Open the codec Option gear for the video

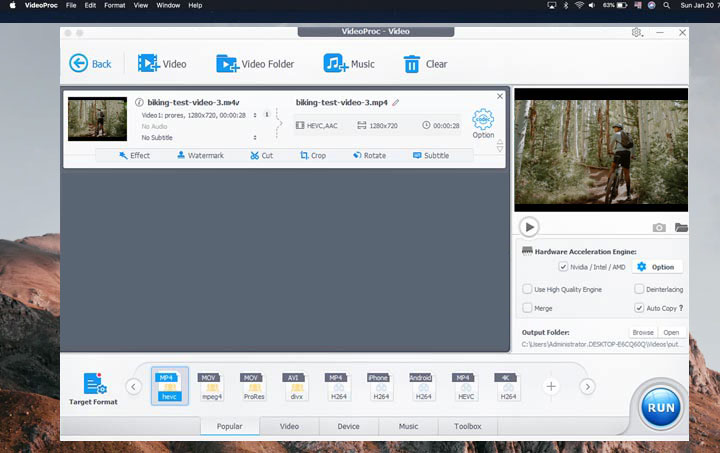tap(483, 122)
